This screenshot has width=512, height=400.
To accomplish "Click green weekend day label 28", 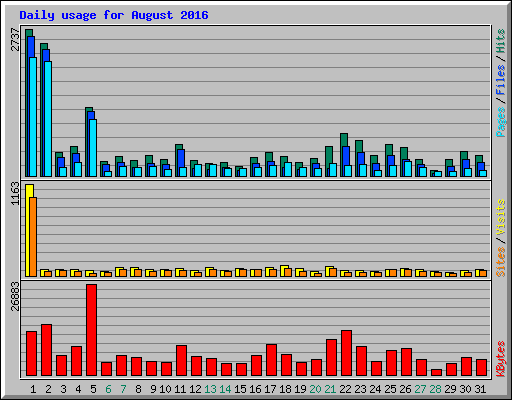I will (435, 389).
